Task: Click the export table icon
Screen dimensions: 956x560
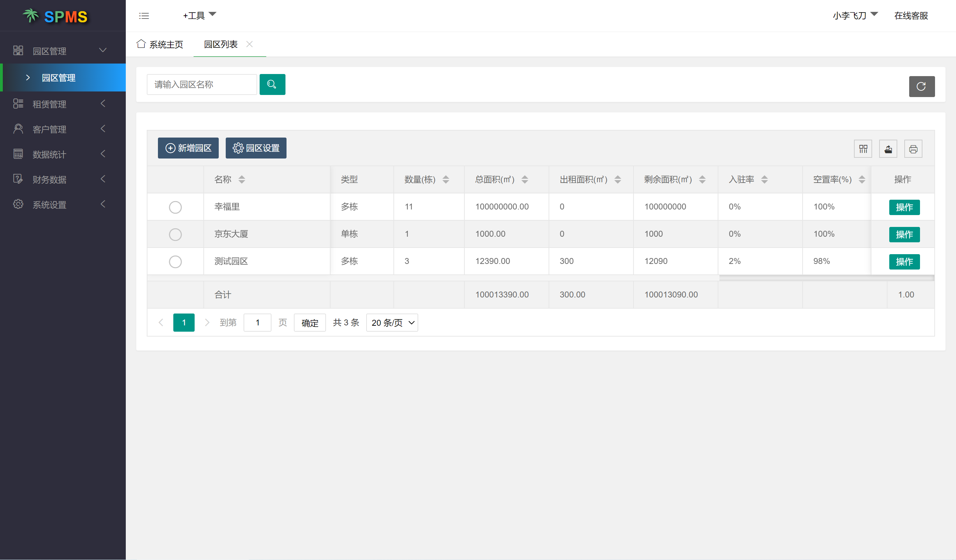Action: (x=888, y=149)
